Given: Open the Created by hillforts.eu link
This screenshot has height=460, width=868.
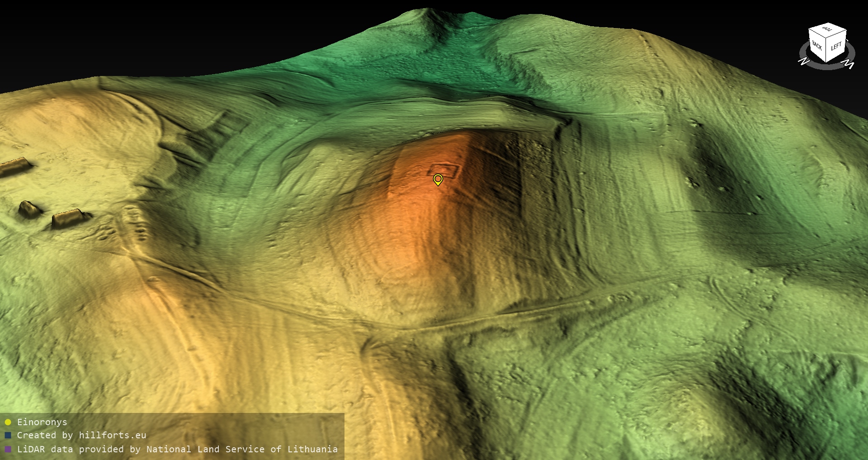Looking at the screenshot, I should (x=81, y=436).
